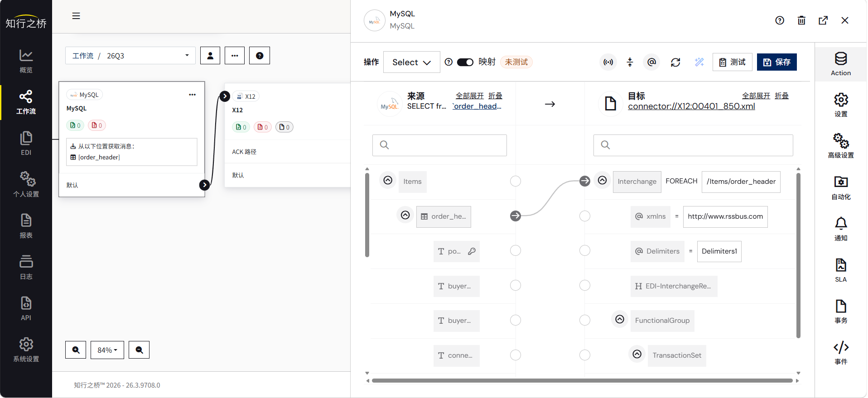The height and width of the screenshot is (398, 868).
Task: Click the conne... row source mapping circle
Action: point(516,355)
